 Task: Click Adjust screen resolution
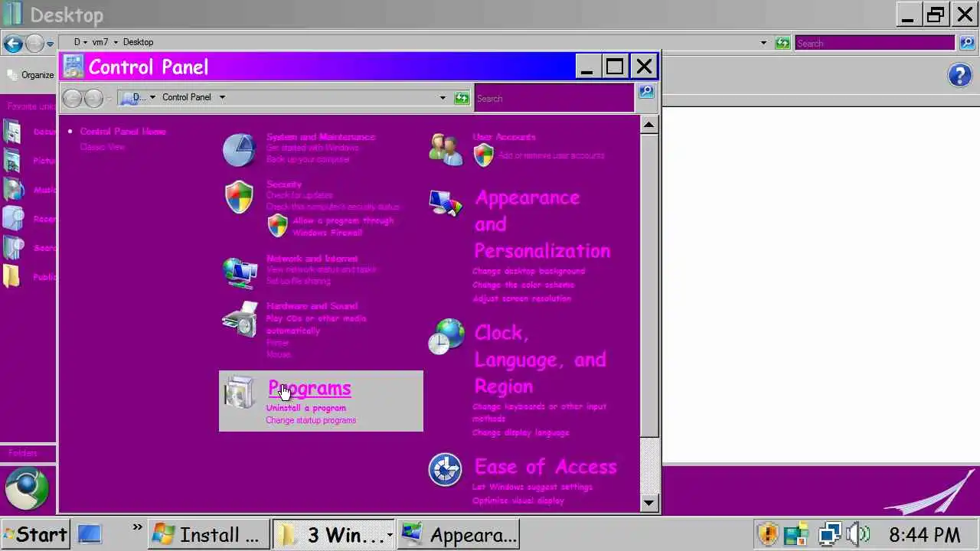pos(521,298)
